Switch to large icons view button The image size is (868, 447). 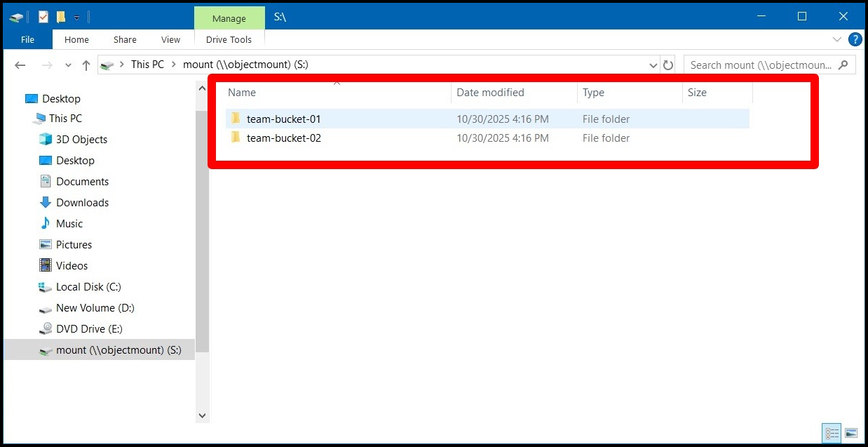pos(851,433)
